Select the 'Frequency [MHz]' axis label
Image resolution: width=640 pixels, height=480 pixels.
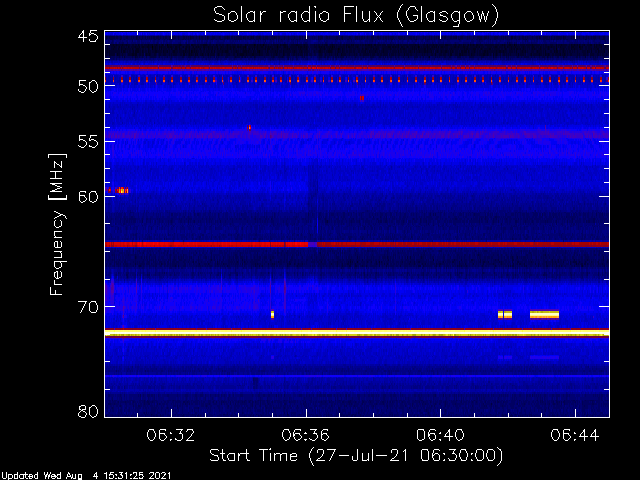click(x=57, y=224)
